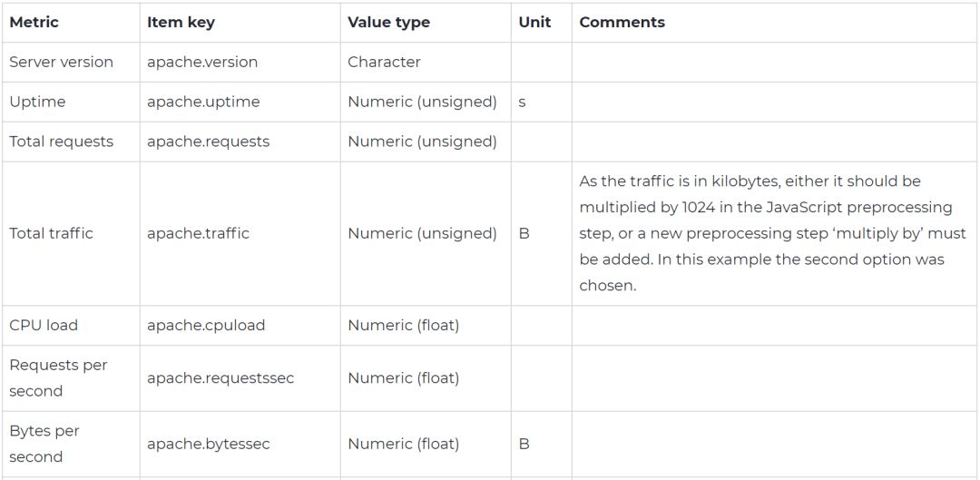Click the apache.traffic item key
This screenshot has width=980, height=480.
(x=198, y=233)
